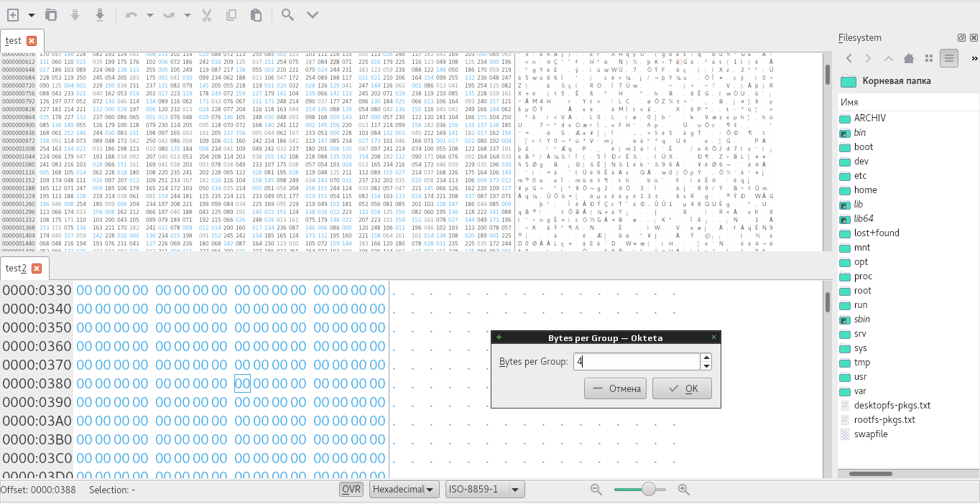Float the Filesystem panel
The height and width of the screenshot is (504, 980).
pos(961,38)
